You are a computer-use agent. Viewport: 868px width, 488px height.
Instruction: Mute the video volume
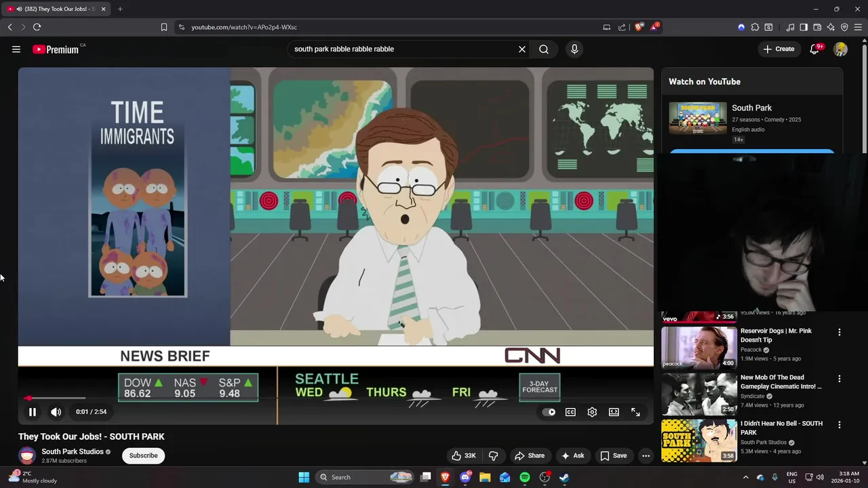pyautogui.click(x=56, y=412)
